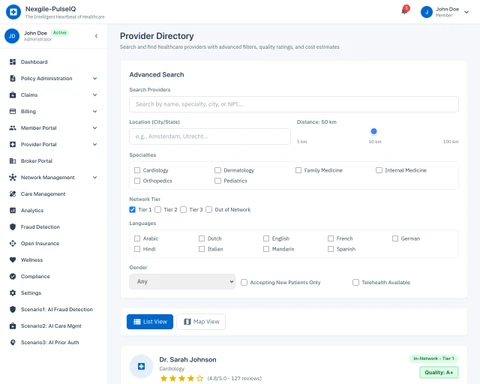Click the Scenario1 shield icon
480x384 pixels.
coord(13,309)
